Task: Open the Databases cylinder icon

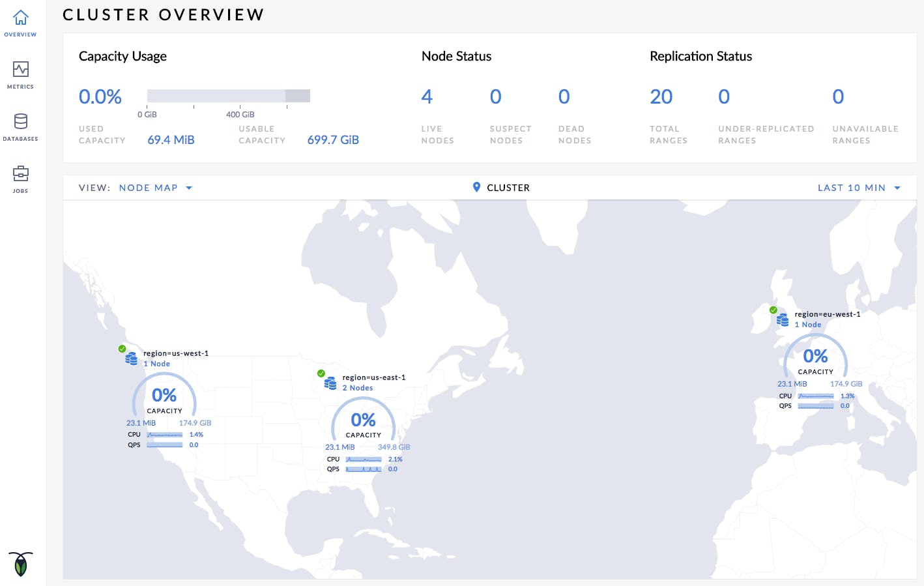Action: tap(21, 121)
